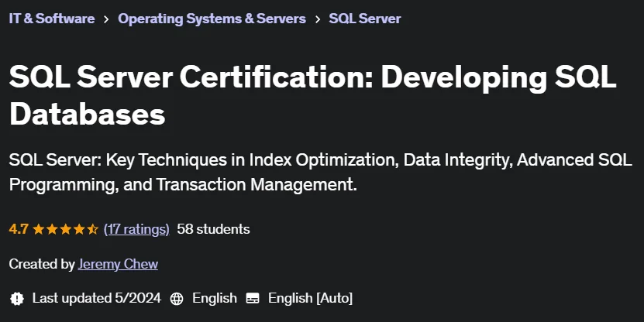644x322 pixels.
Task: Click the last updated alert badge icon
Action: tap(17, 298)
